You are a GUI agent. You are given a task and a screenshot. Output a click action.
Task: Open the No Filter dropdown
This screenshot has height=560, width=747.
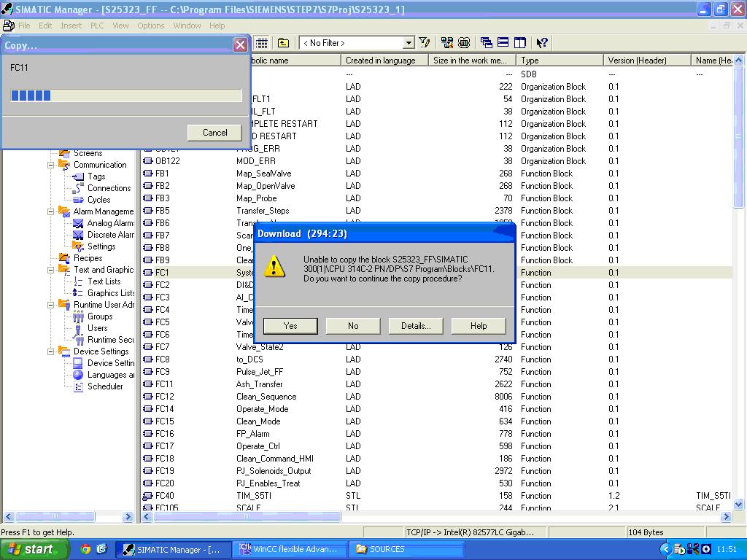point(409,43)
